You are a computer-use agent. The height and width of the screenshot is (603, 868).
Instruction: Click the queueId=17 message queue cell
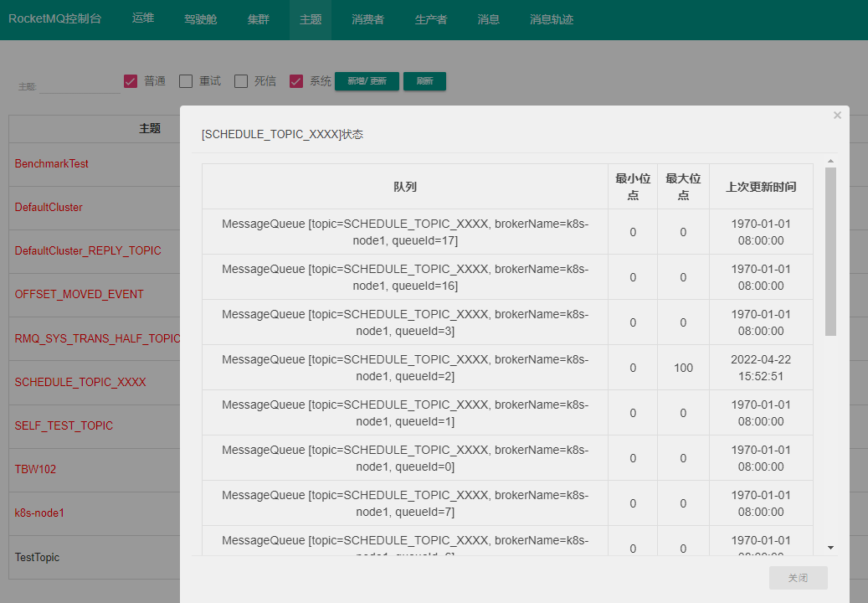405,232
